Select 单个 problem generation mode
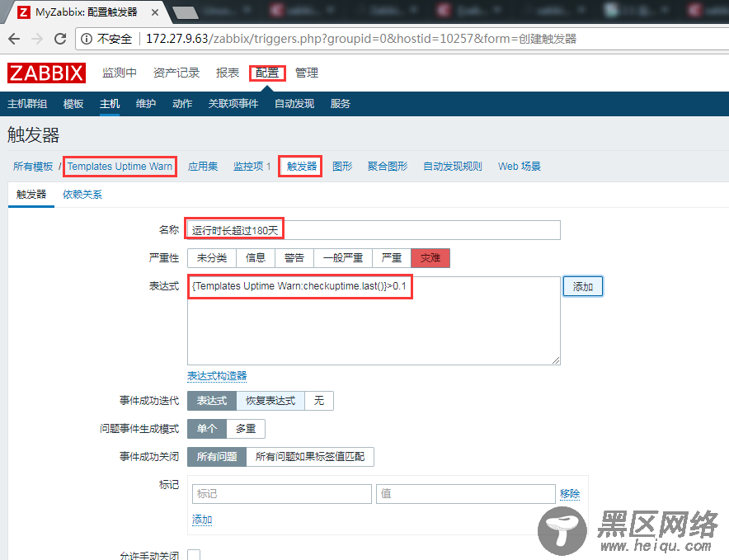The image size is (729, 560). tap(207, 429)
